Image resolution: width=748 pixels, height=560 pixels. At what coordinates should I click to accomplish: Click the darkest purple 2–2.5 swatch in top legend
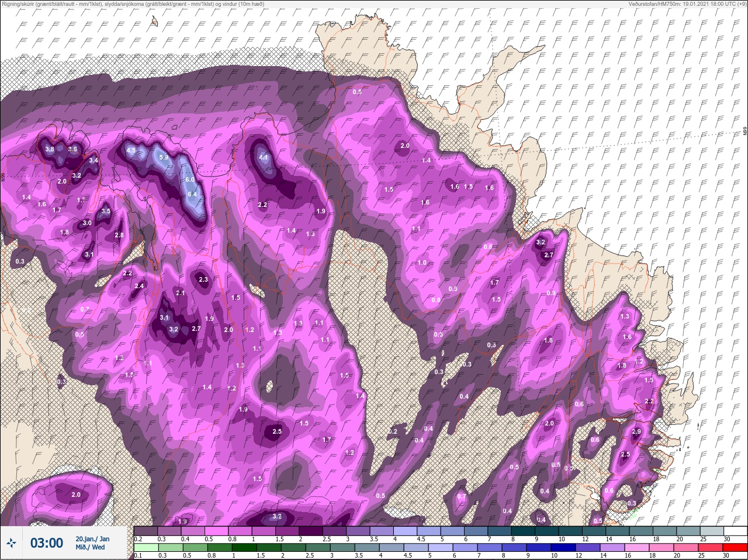(x=312, y=531)
